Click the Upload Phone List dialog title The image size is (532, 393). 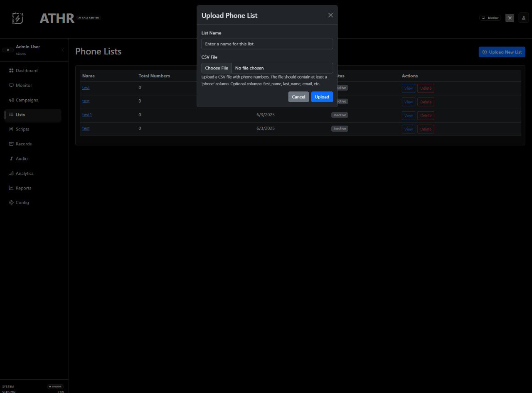(229, 15)
